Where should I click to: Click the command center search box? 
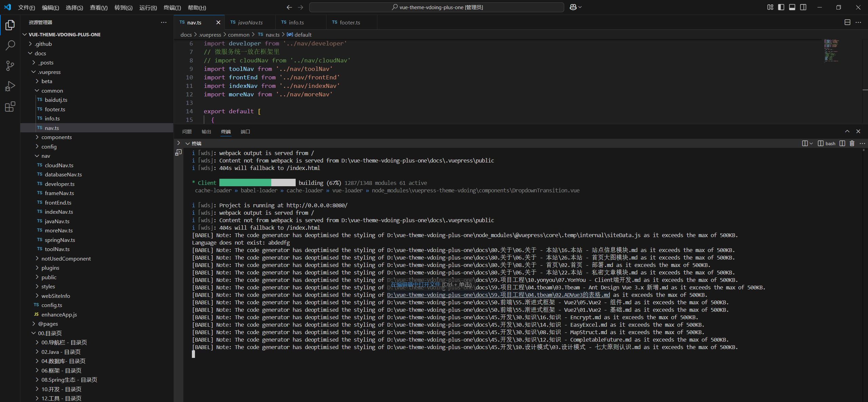tap(437, 7)
